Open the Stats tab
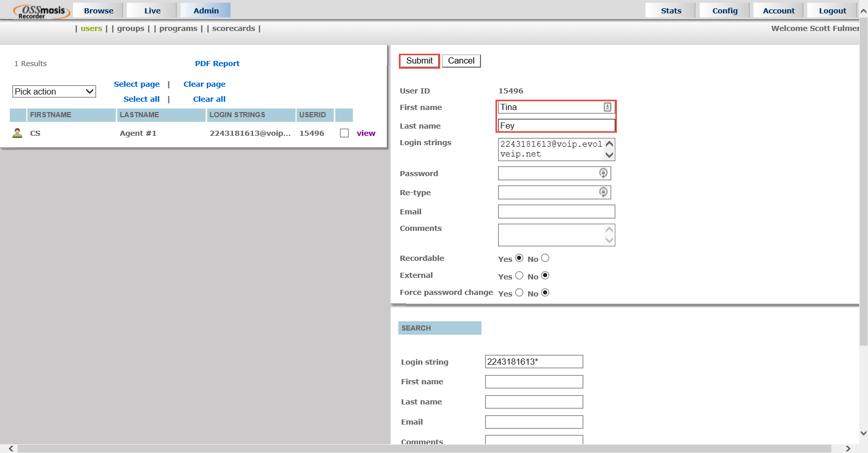This screenshot has width=868, height=453. 671,11
